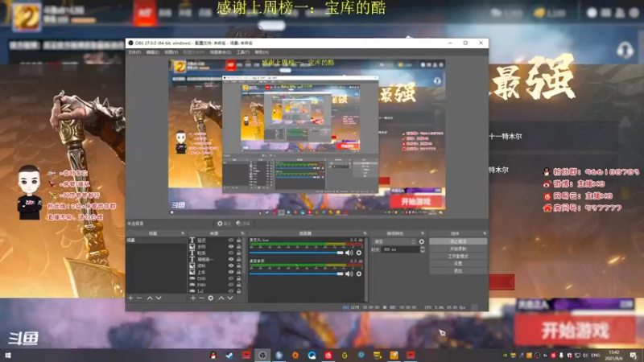Move scene down with the down arrow
The height and width of the screenshot is (362, 644).
159,298
